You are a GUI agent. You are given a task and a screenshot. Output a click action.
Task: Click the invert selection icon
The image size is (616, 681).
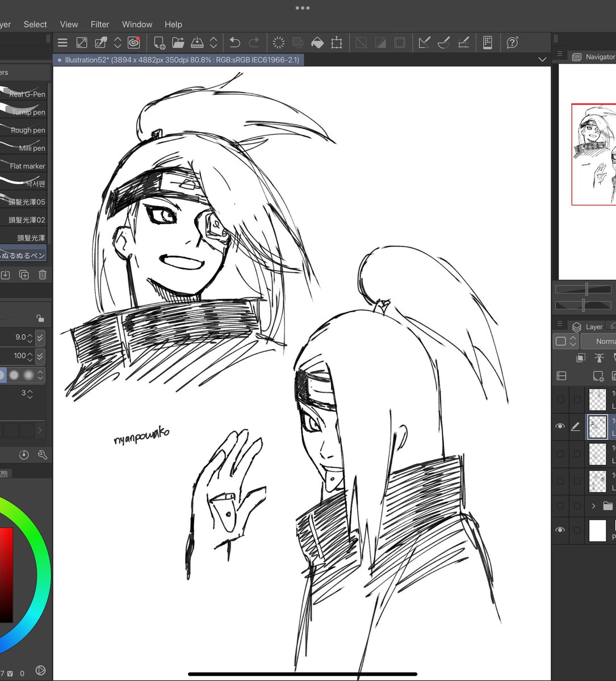380,43
